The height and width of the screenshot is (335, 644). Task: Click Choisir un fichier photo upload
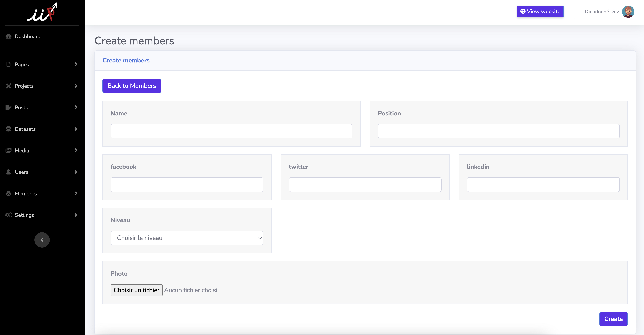point(137,290)
